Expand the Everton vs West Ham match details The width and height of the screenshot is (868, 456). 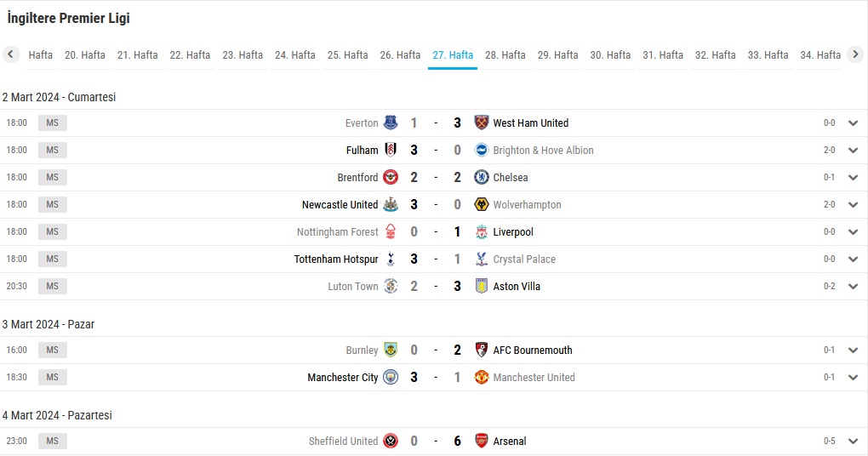tap(853, 123)
